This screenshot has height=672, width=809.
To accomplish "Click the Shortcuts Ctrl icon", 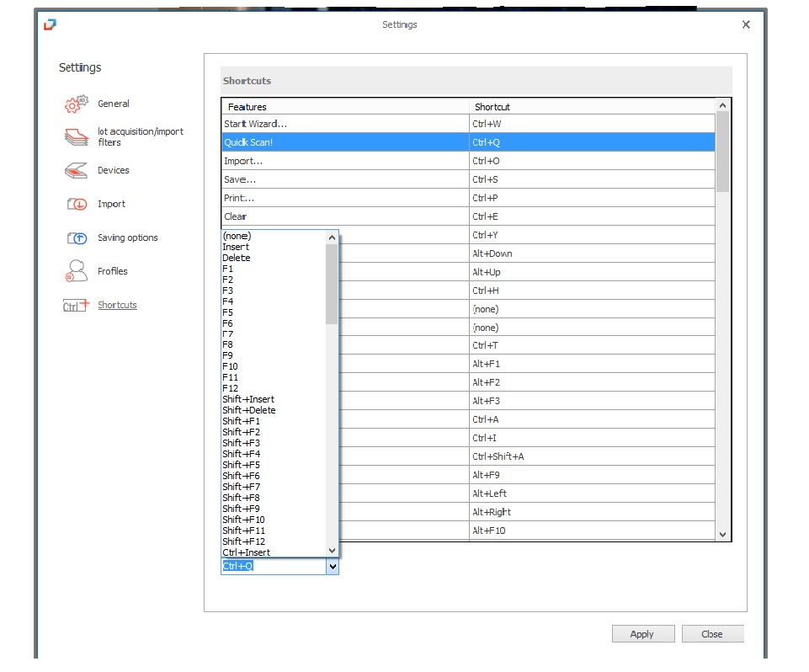I will point(76,306).
